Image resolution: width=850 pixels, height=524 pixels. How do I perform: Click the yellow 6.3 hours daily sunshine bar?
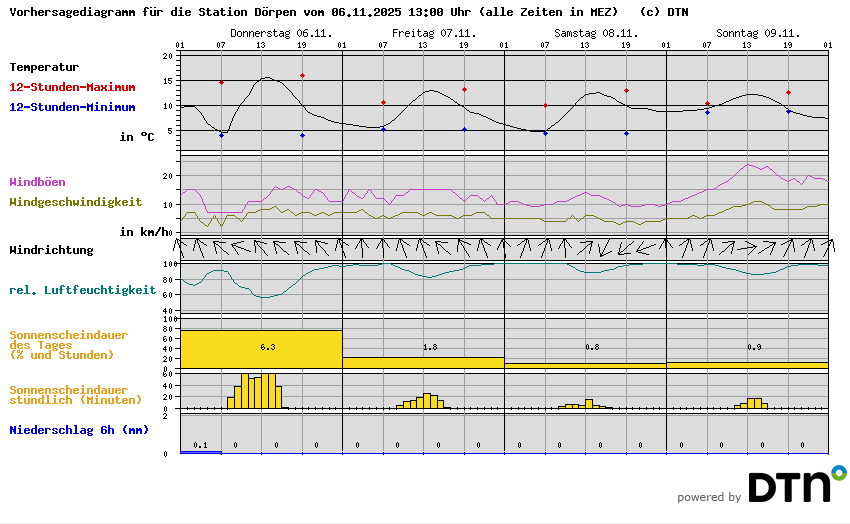click(261, 349)
